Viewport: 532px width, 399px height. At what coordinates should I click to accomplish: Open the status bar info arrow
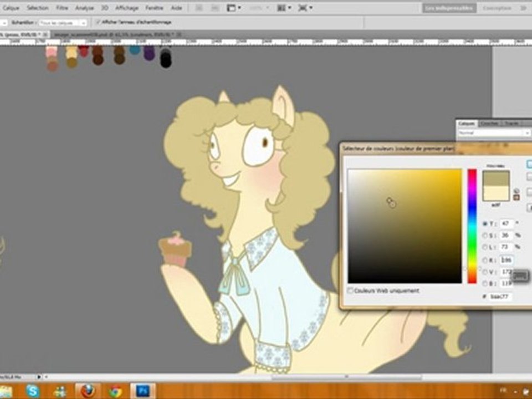39,377
